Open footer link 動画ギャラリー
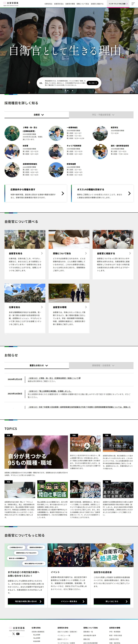138x644 pixels. point(63,639)
